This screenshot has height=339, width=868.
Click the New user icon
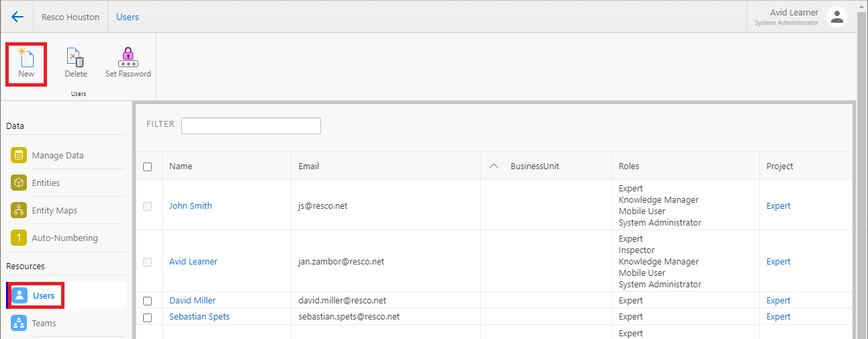click(26, 59)
